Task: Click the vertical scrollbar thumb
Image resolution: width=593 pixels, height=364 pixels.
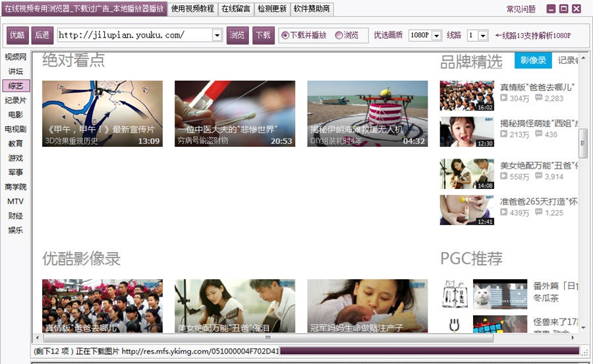Action: point(583,143)
